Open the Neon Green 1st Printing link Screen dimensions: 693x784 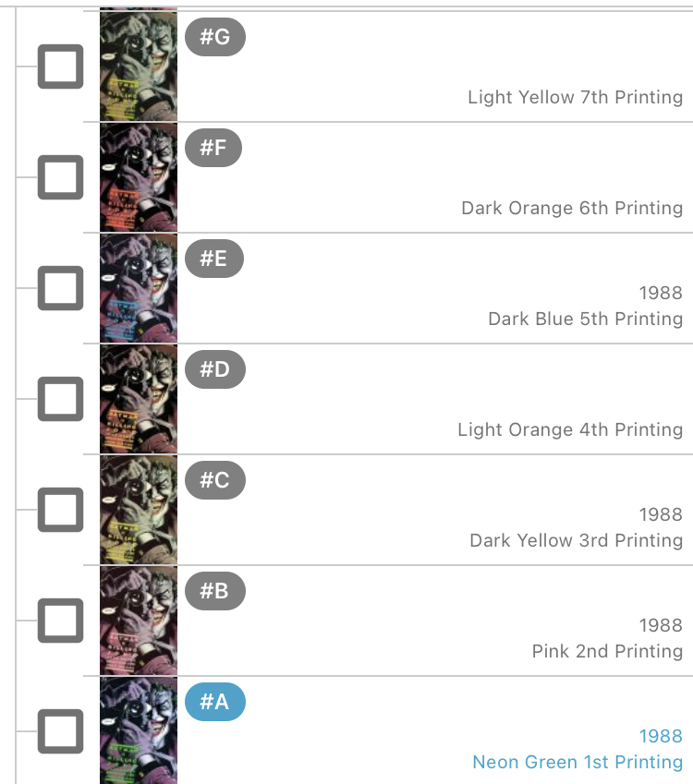[577, 762]
